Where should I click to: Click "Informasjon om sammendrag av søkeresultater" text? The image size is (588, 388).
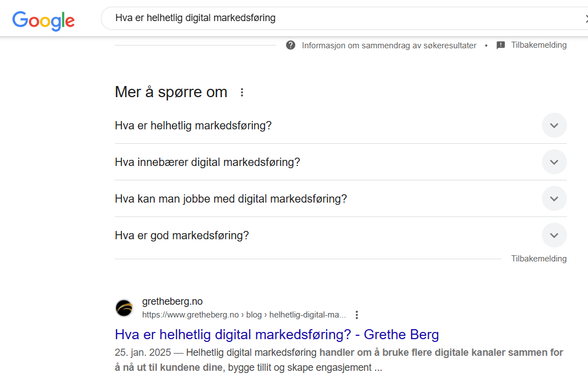(389, 46)
